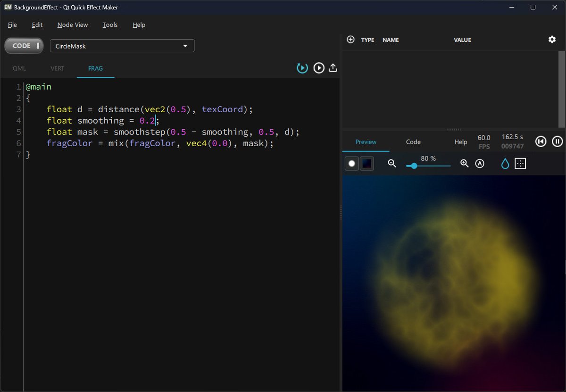Screen dimensions: 566x392
Task: Place cursor on @main code line
Action: [x=38, y=87]
